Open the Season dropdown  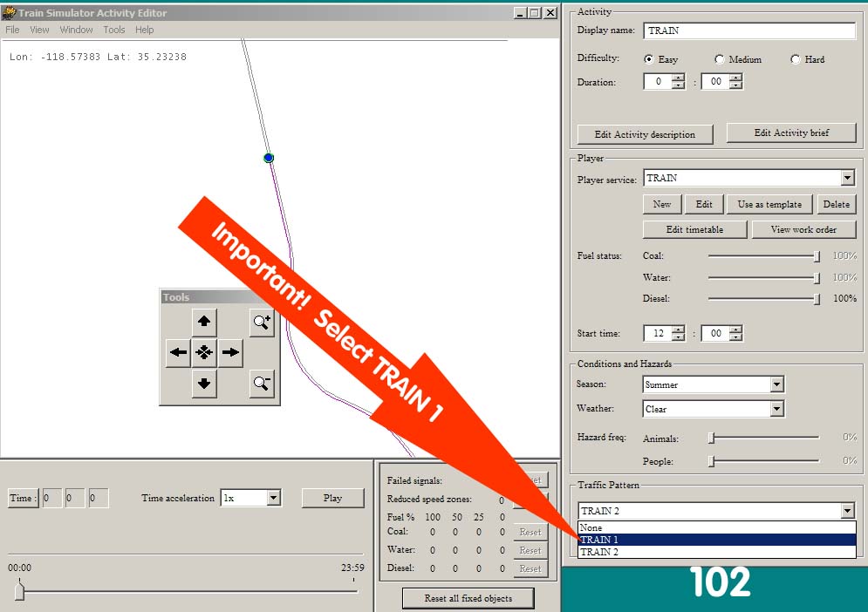pos(776,384)
